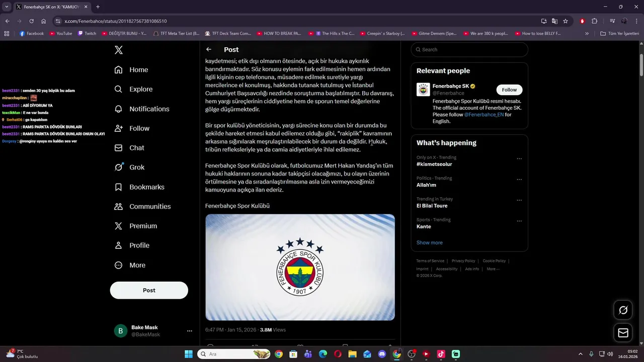View site information icon in address bar
The height and width of the screenshot is (362, 644).
58,21
